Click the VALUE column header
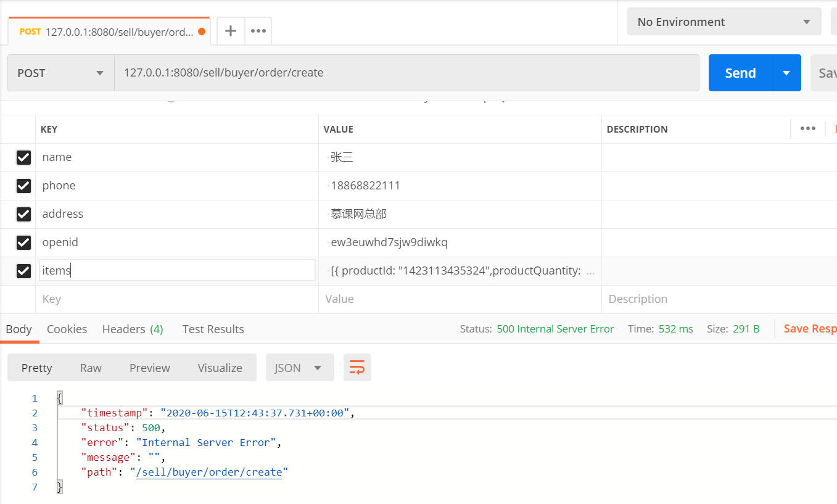Viewport: 837px width, 504px height. (x=339, y=129)
